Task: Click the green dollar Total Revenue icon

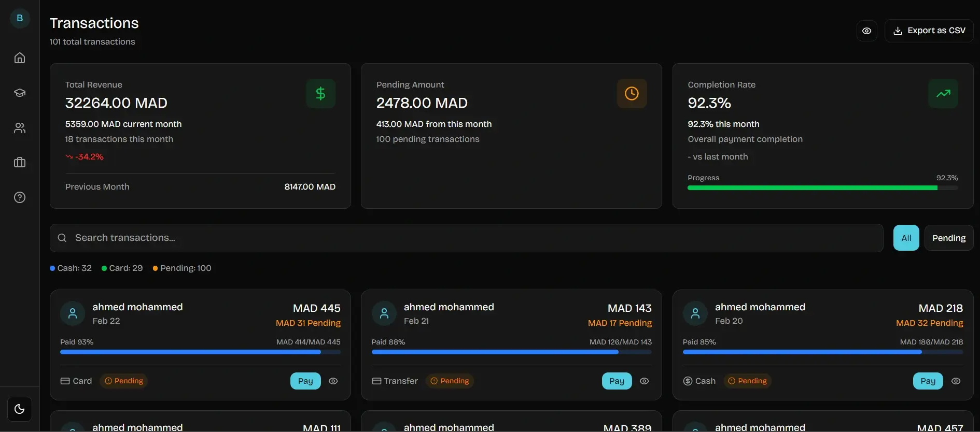Action: 320,94
